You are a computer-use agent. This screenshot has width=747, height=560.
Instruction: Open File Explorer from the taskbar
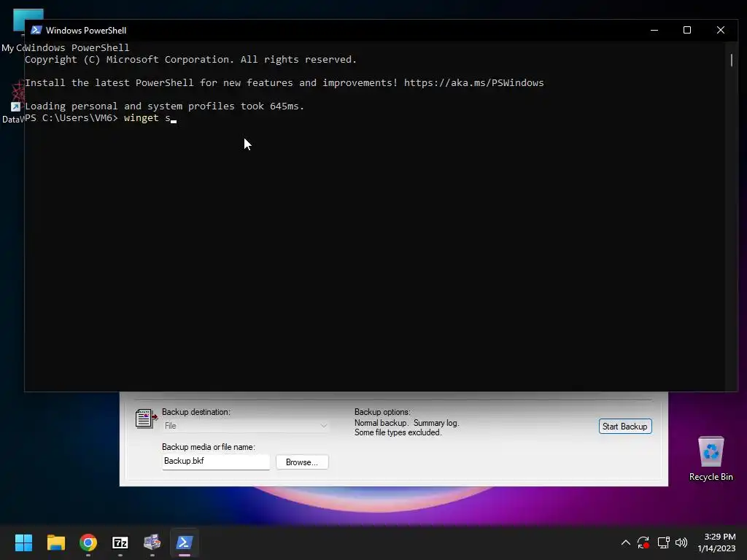click(x=55, y=542)
